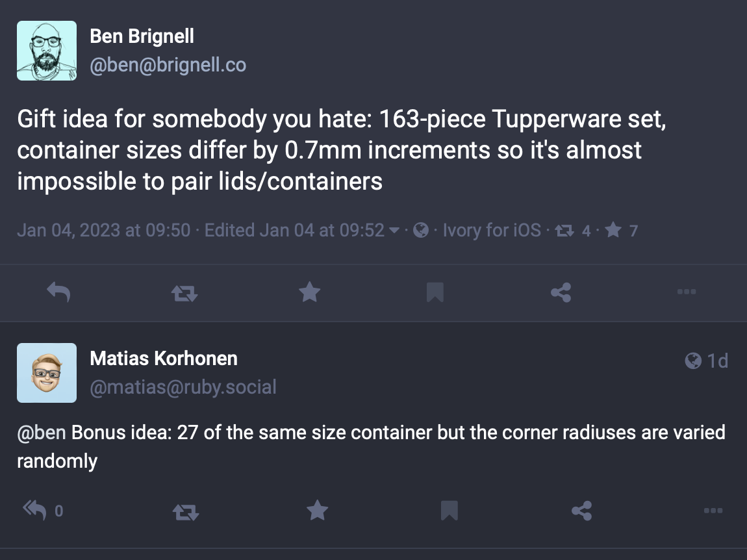Reply to Ben Brignell's Tupperware post
The image size is (747, 560).
coord(58,292)
